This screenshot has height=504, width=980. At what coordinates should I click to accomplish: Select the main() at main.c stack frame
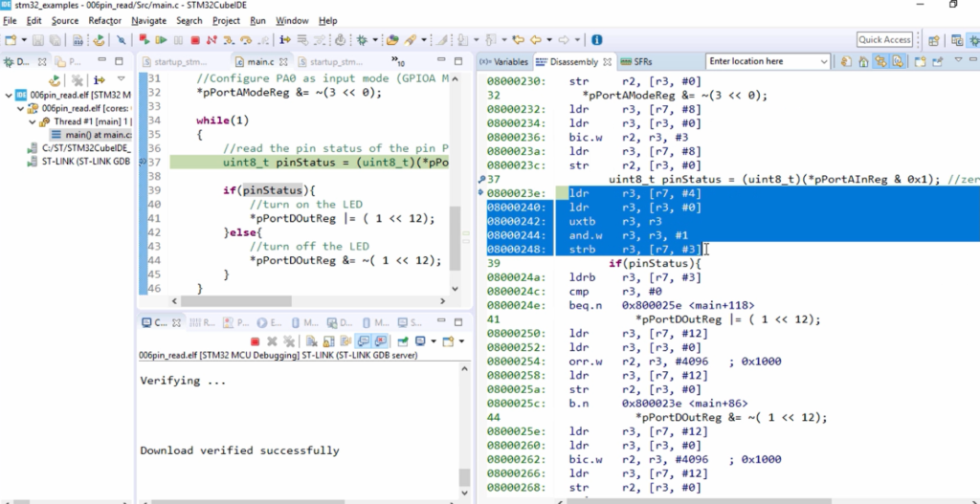[x=92, y=134]
